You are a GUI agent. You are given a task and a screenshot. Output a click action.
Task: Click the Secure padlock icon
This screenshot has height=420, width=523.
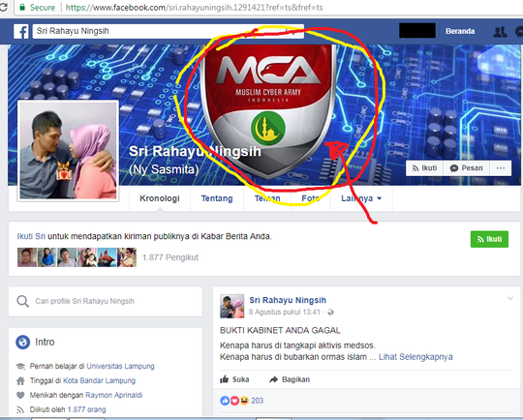click(22, 7)
